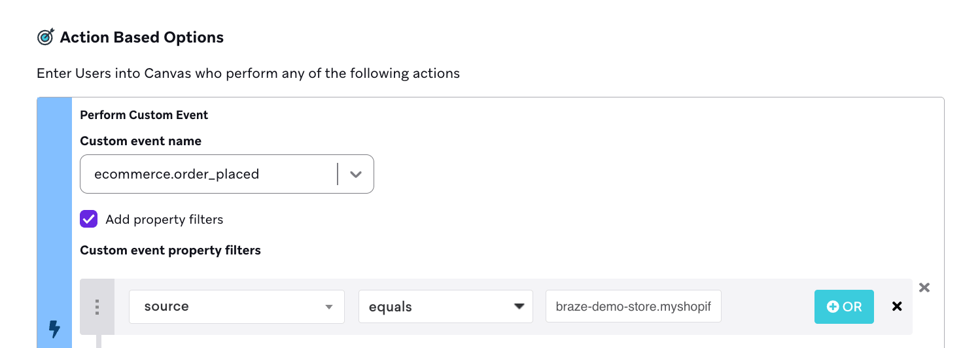This screenshot has width=980, height=348.
Task: Click the drag handle on the source filter row
Action: click(97, 307)
